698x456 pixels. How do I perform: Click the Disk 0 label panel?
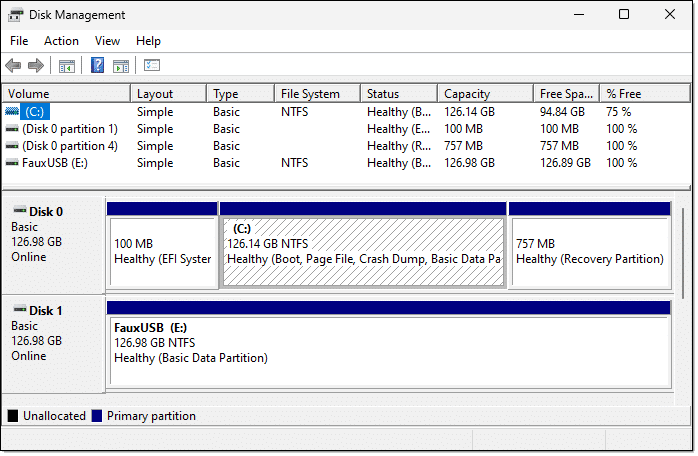[53, 244]
